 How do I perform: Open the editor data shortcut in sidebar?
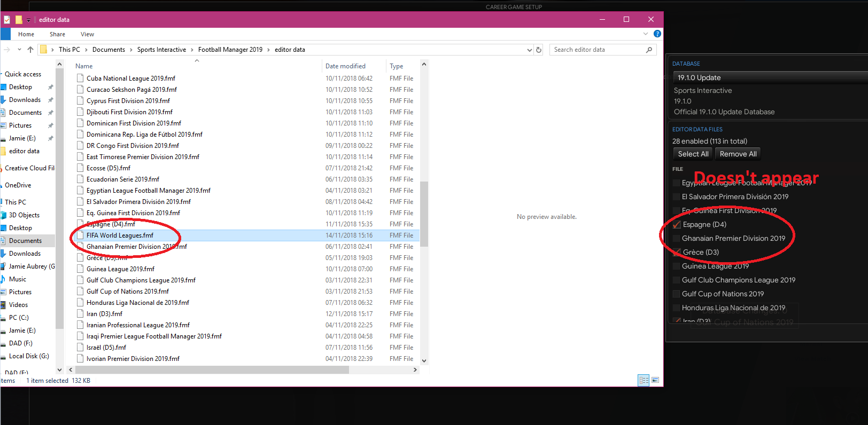pos(24,151)
